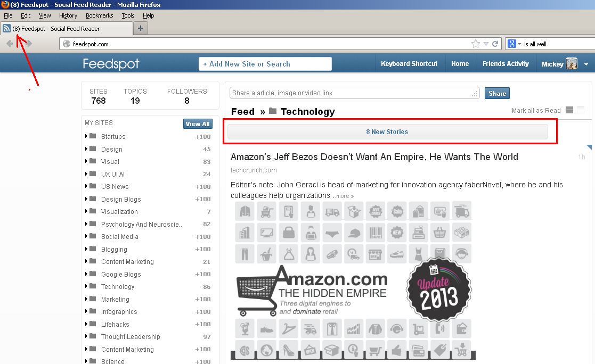Open Friends Activity page
595x364 pixels.
(506, 64)
